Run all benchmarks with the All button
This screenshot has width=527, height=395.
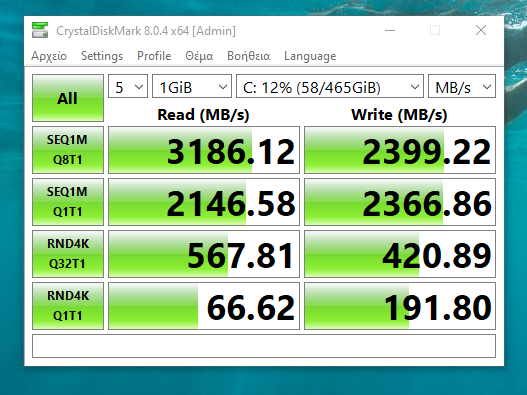click(68, 98)
